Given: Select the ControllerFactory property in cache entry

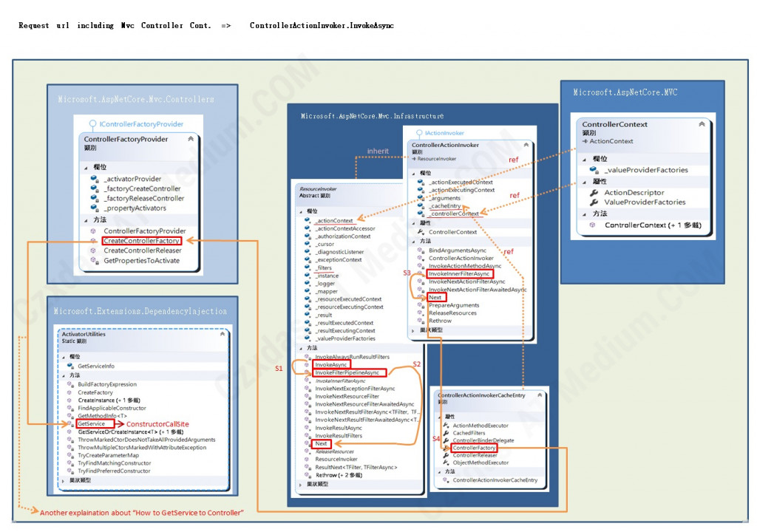Looking at the screenshot, I should point(474,448).
